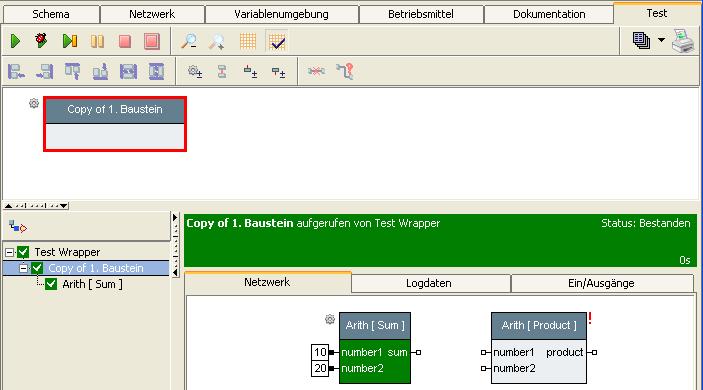Image resolution: width=703 pixels, height=390 pixels.
Task: Click the crossed-out connection icon
Action: (x=317, y=71)
